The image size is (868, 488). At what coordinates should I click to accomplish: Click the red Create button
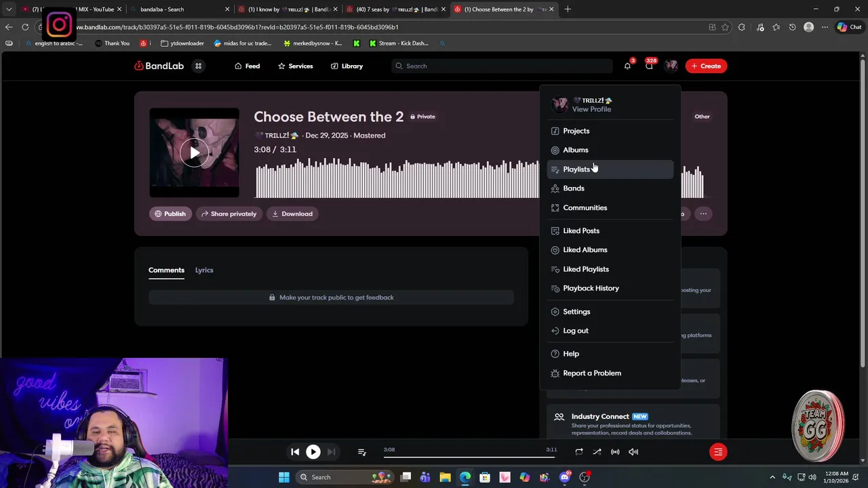(x=706, y=66)
